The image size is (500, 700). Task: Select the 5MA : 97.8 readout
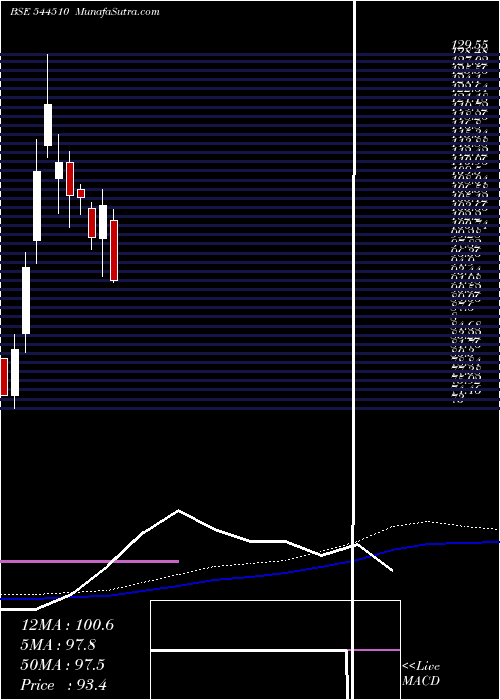point(58,645)
